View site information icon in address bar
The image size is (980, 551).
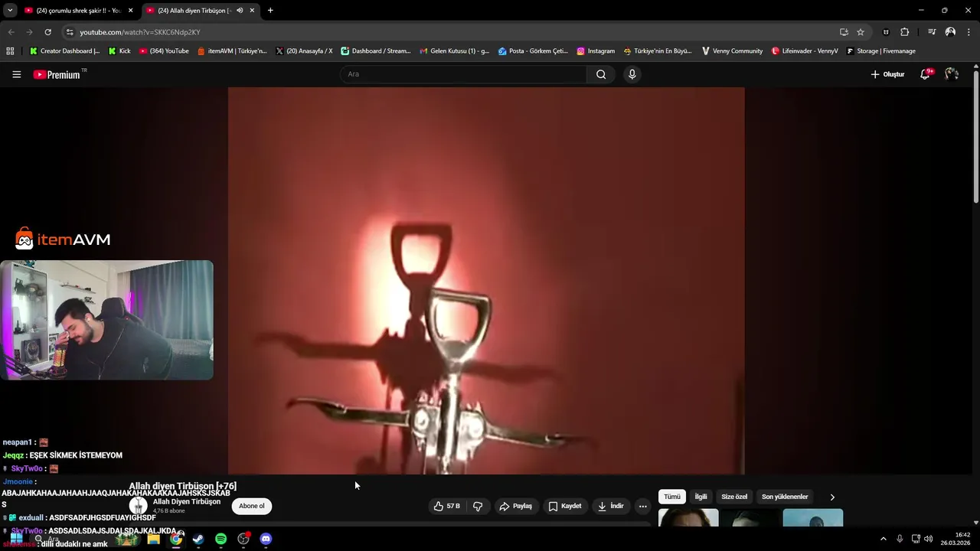[x=70, y=32]
